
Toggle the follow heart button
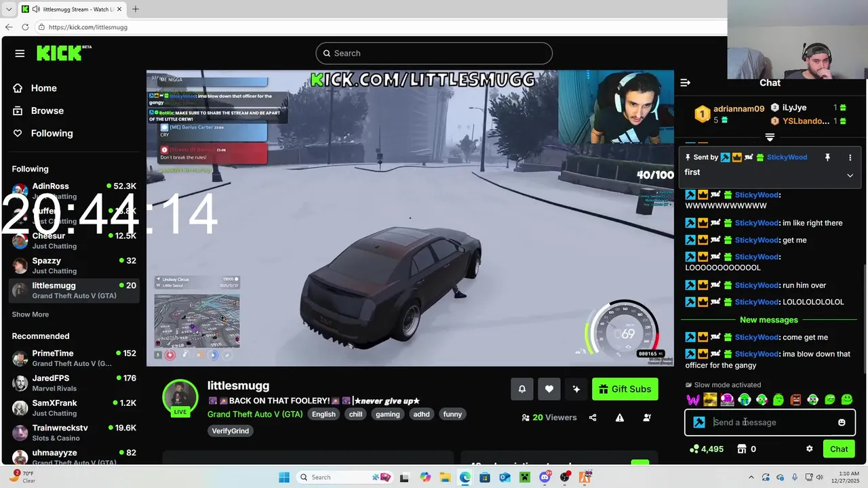coord(549,389)
